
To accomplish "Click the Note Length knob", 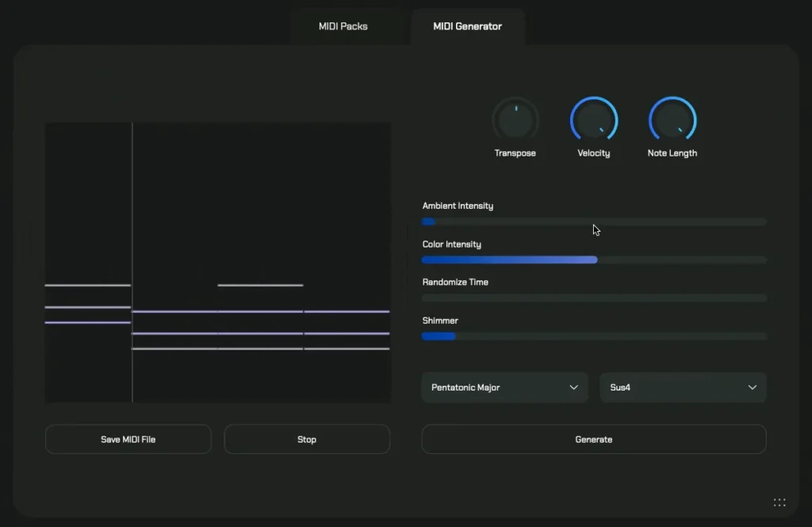I will pyautogui.click(x=672, y=121).
